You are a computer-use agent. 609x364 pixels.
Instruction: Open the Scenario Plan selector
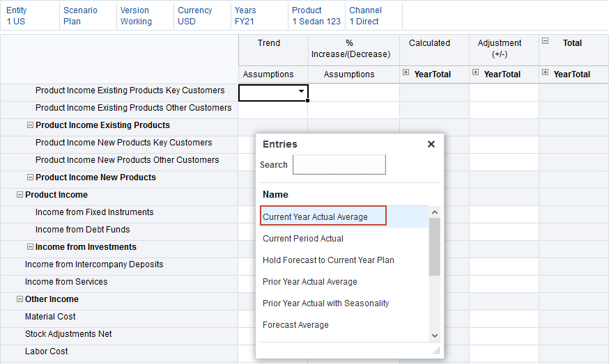coord(80,16)
